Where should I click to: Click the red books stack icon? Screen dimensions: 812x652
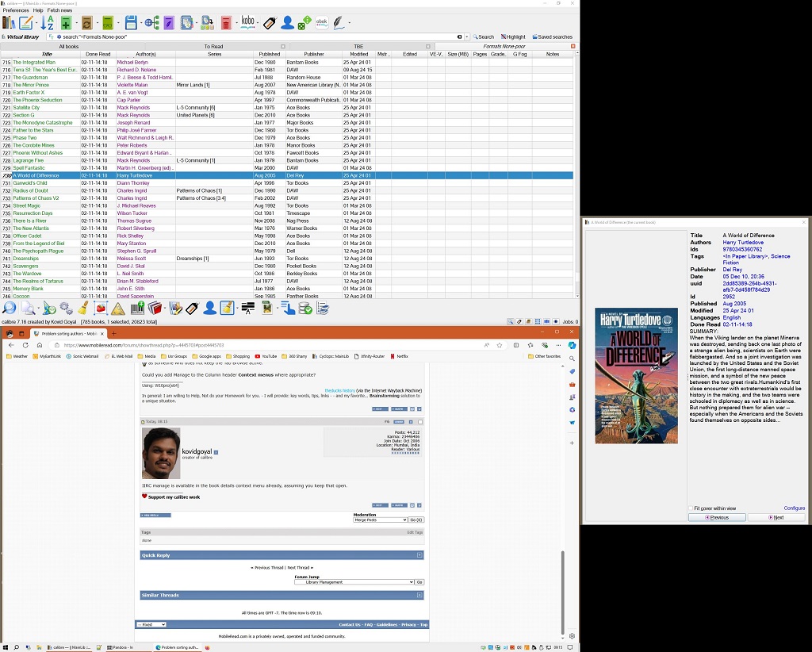click(x=155, y=308)
